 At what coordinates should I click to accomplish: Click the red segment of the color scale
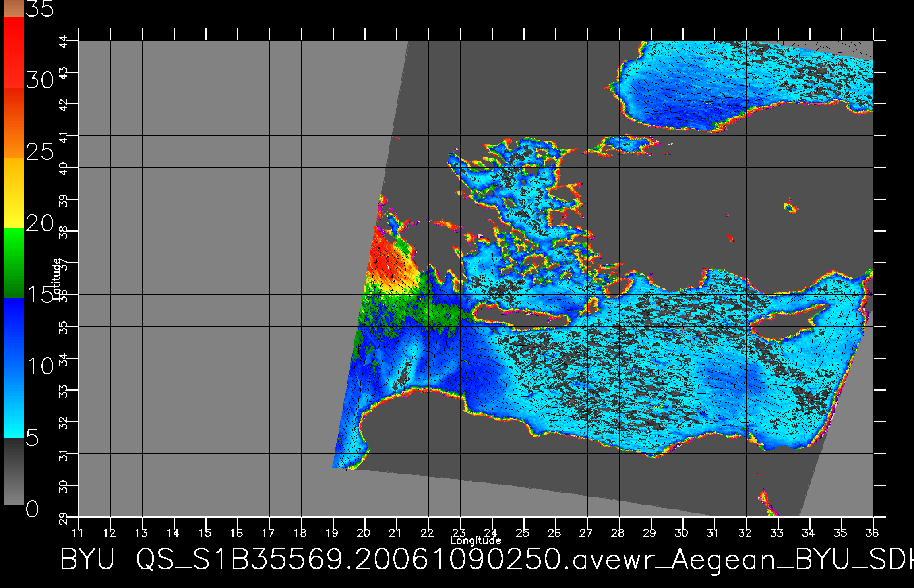tap(14, 52)
